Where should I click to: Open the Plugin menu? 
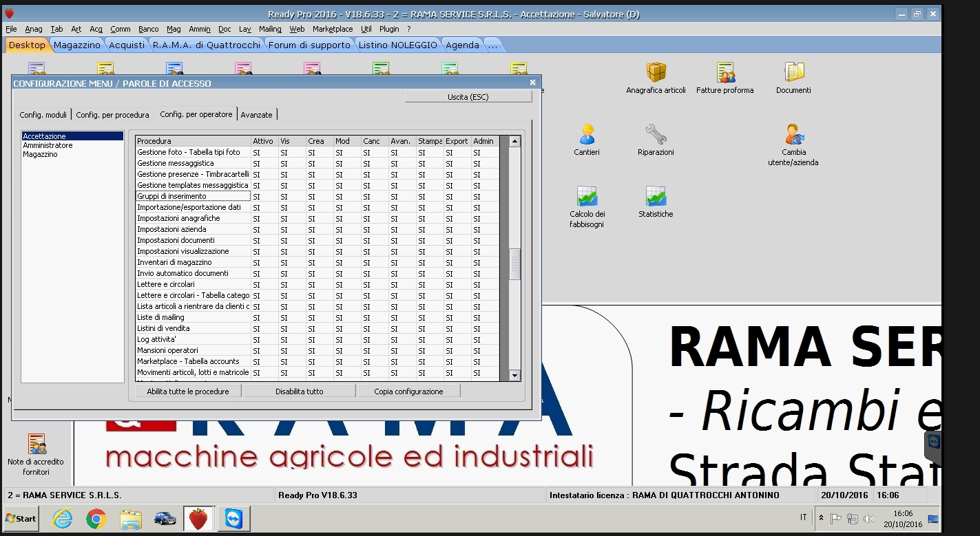(389, 29)
